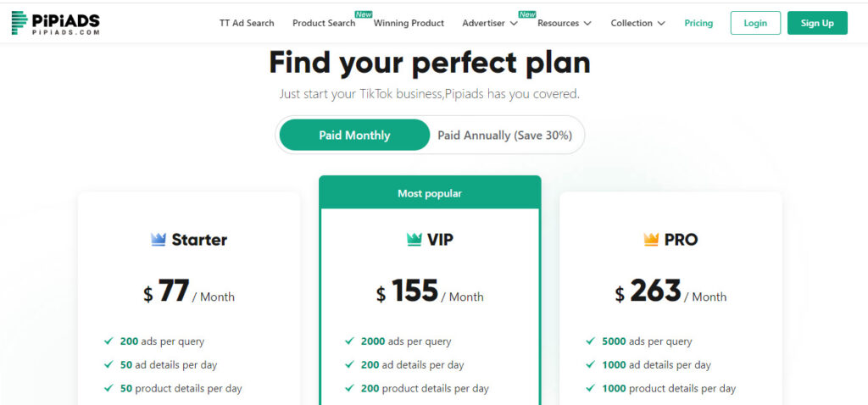868x405 pixels.
Task: Open TT Ad Search page
Action: [247, 23]
